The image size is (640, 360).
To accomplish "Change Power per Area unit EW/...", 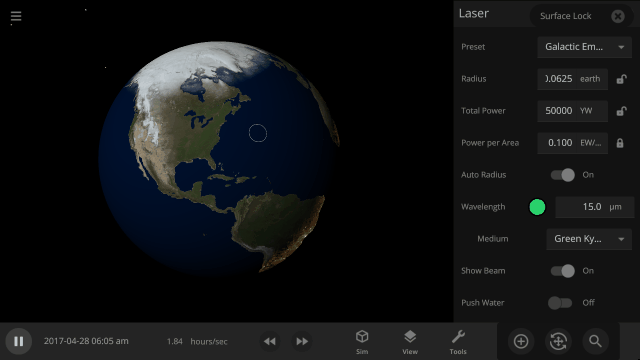I will [591, 143].
